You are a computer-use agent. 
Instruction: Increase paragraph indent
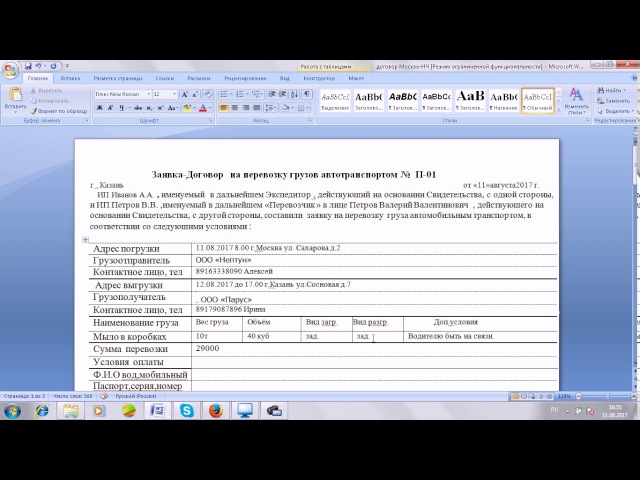[x=282, y=94]
